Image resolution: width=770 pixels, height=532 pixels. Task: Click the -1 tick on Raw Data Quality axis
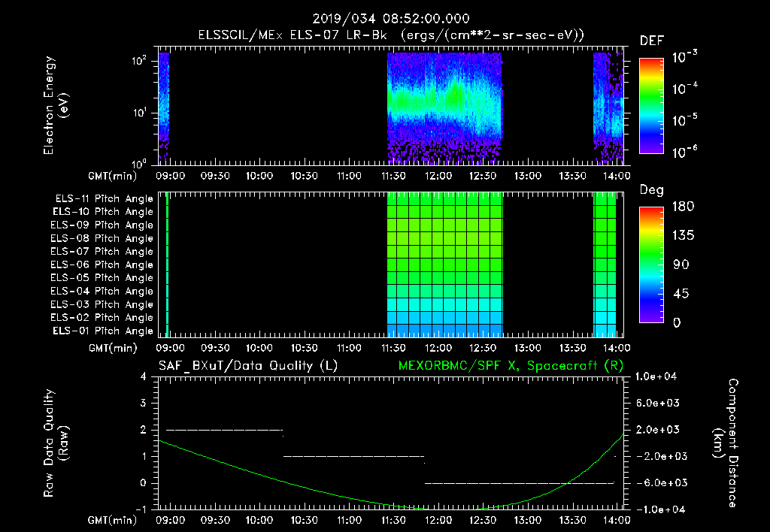[141, 509]
